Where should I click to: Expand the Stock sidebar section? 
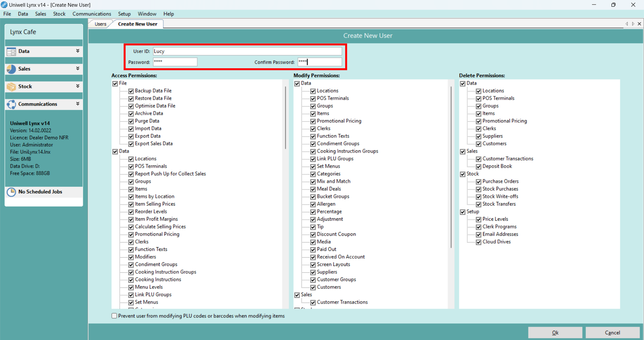(x=78, y=86)
